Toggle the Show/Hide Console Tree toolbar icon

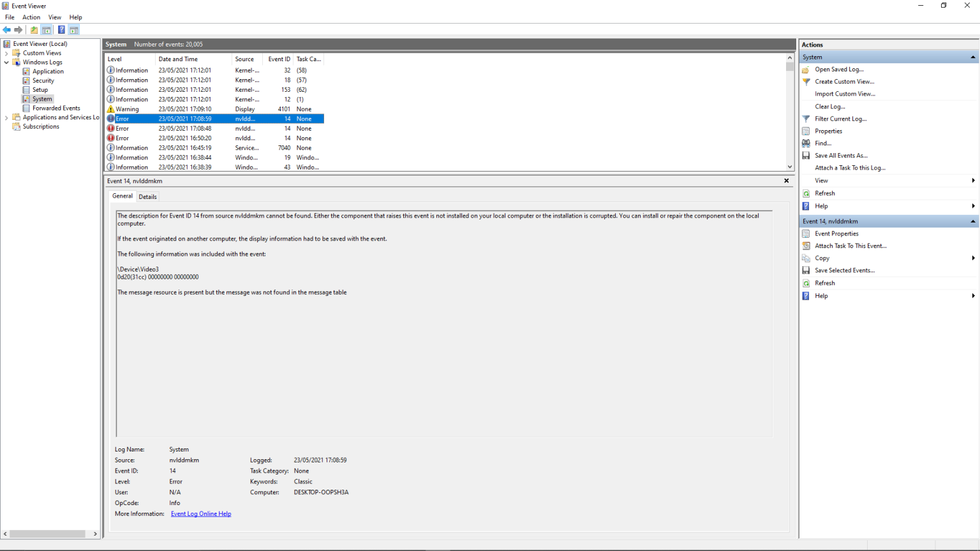click(46, 29)
